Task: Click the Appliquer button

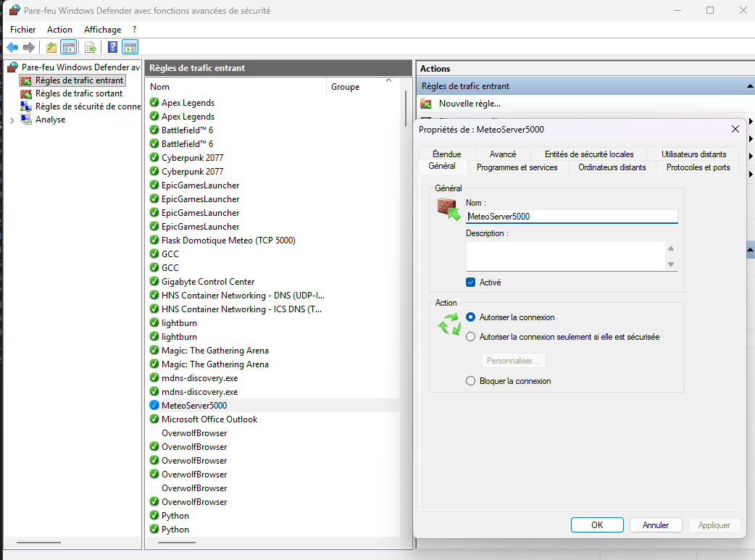Action: pyautogui.click(x=714, y=525)
